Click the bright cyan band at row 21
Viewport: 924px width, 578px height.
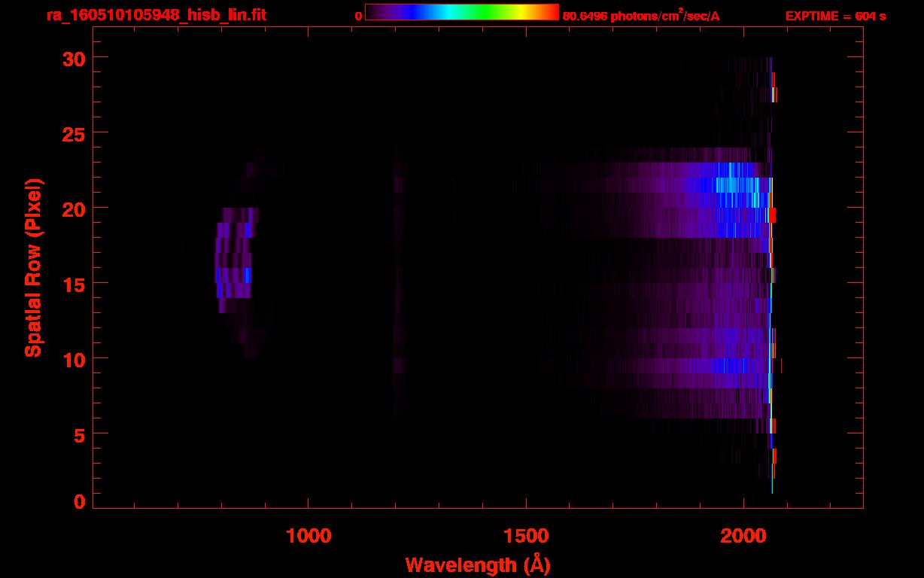(x=734, y=185)
